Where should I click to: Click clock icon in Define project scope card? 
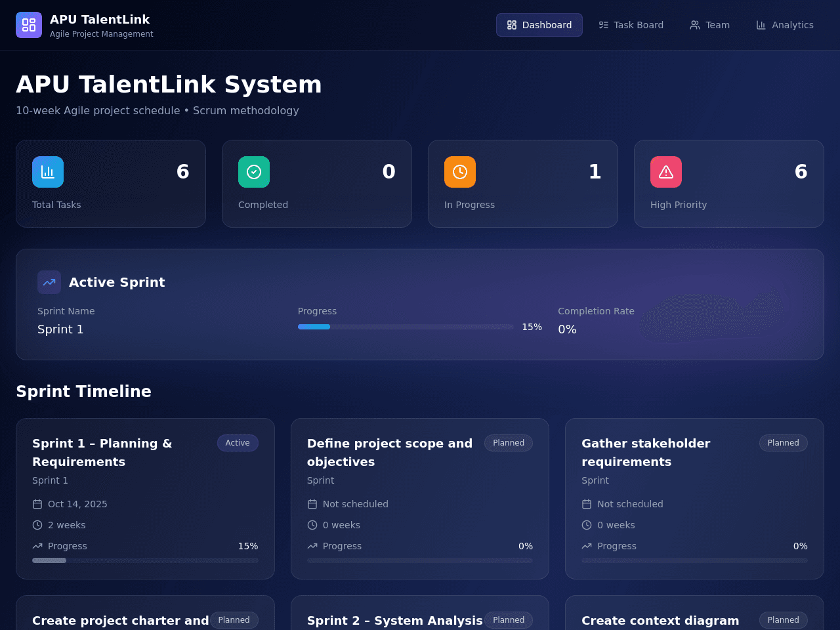point(312,525)
